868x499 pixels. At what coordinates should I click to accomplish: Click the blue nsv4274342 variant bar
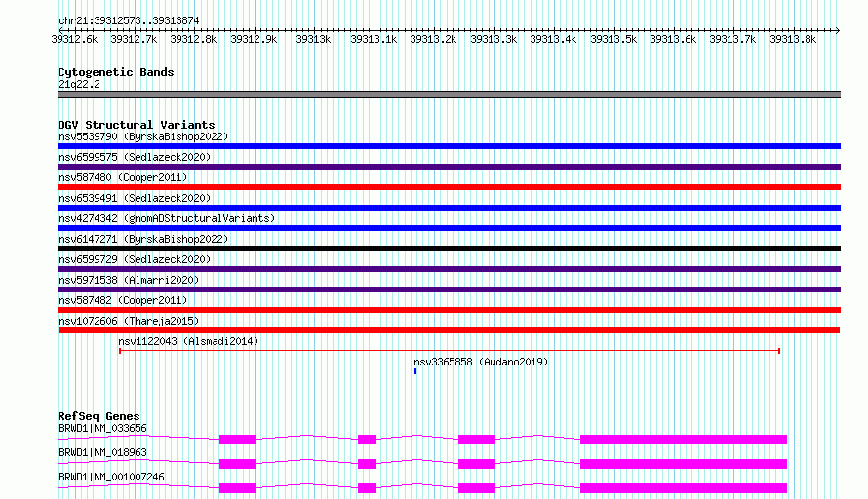[449, 228]
